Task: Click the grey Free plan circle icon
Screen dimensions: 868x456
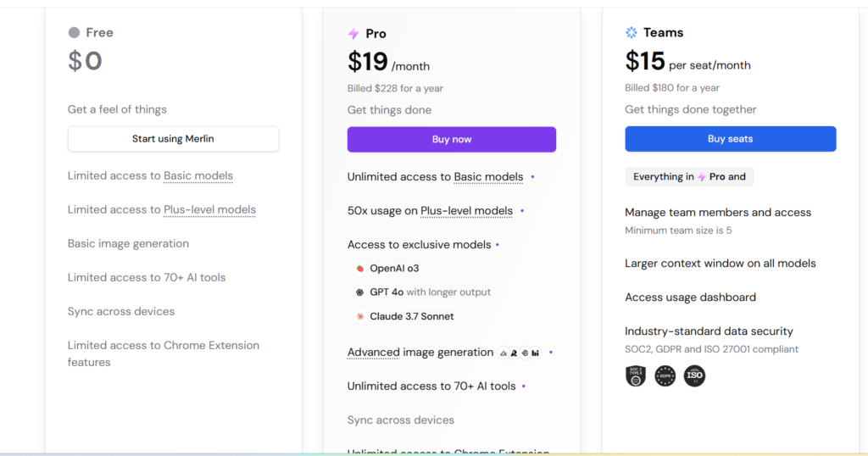Action: click(74, 33)
